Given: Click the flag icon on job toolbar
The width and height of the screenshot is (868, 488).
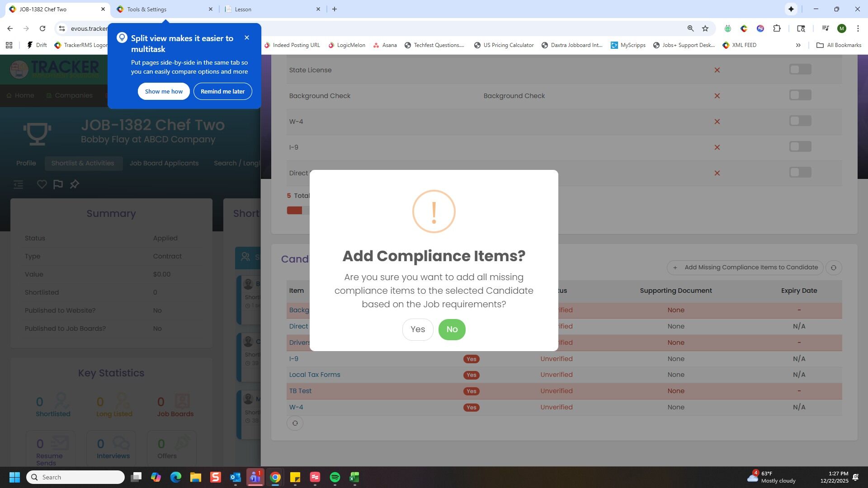Looking at the screenshot, I should click(x=58, y=184).
